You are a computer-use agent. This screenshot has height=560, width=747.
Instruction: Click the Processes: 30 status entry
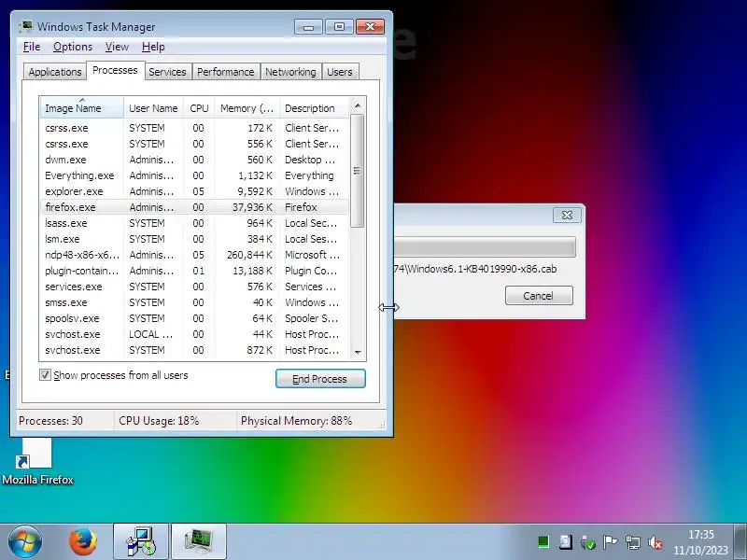coord(50,421)
